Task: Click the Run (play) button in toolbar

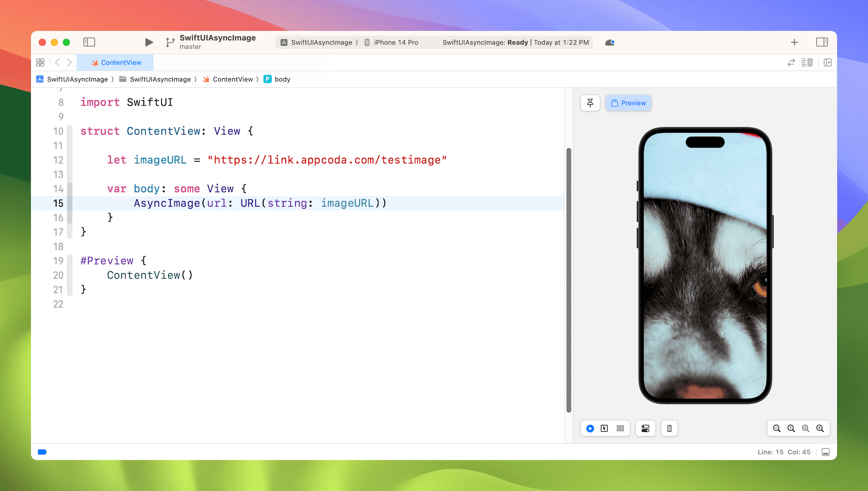Action: coord(149,42)
